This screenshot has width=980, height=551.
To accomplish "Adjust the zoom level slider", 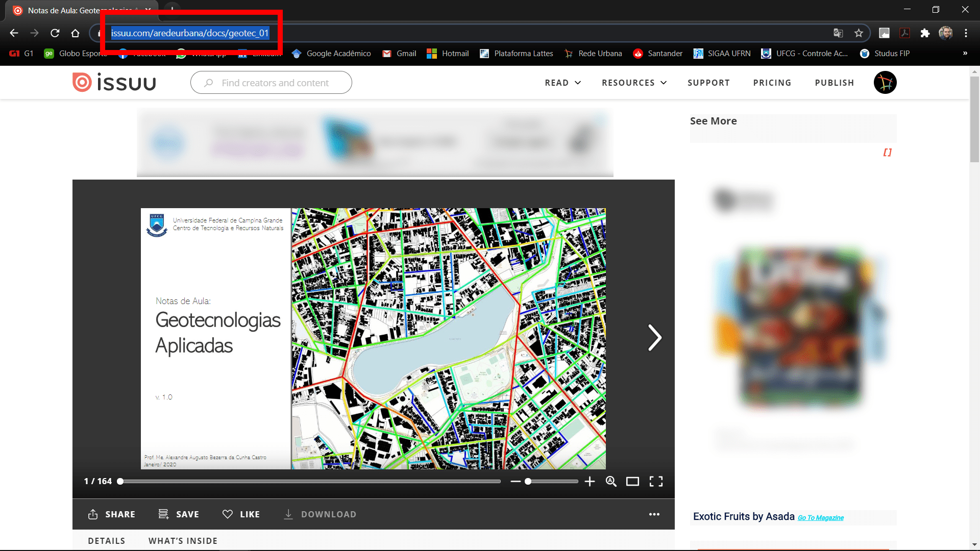I will coord(529,481).
